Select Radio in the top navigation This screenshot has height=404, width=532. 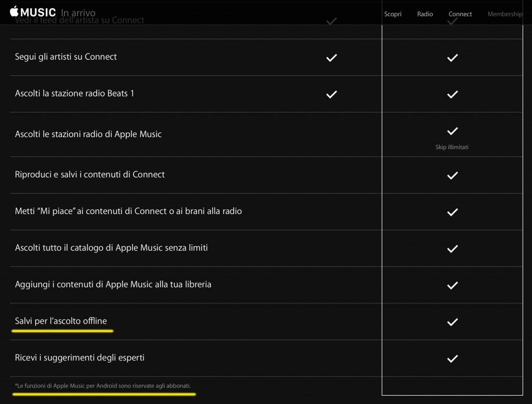click(x=424, y=14)
